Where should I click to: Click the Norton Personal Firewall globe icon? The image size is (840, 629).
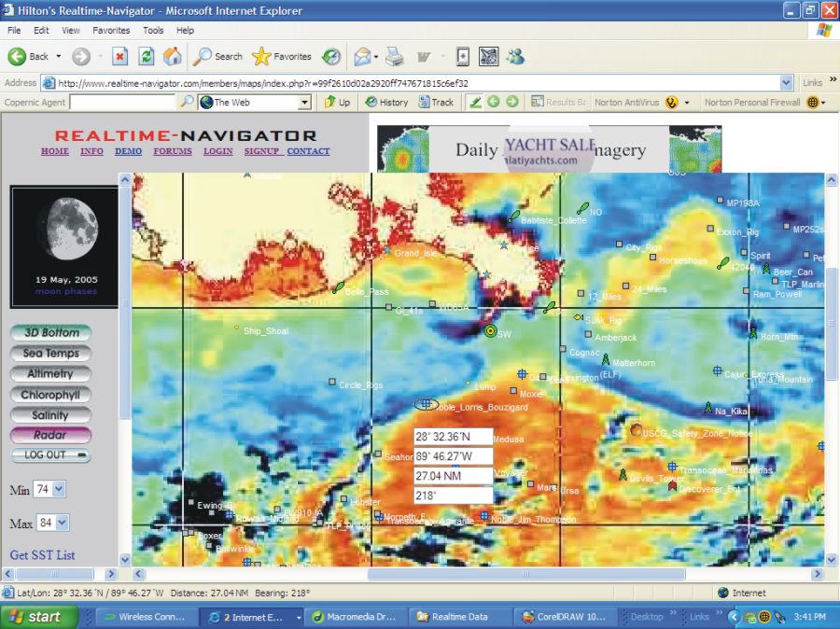click(x=813, y=102)
